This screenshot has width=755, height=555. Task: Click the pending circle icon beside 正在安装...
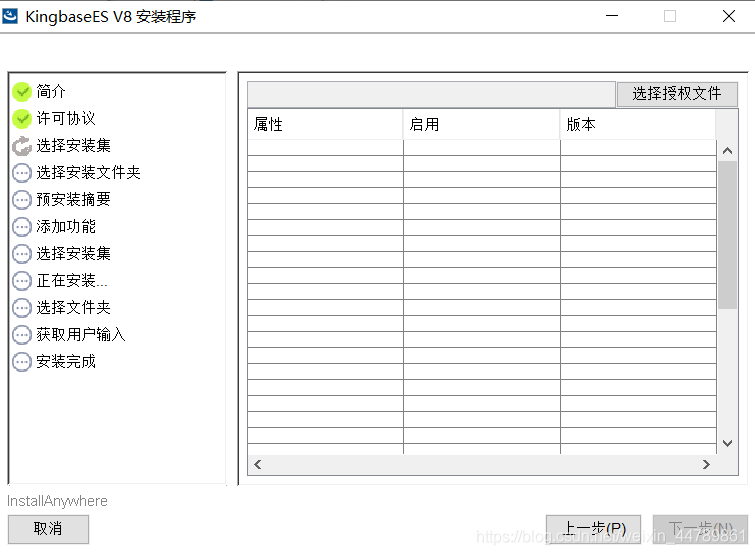point(22,281)
